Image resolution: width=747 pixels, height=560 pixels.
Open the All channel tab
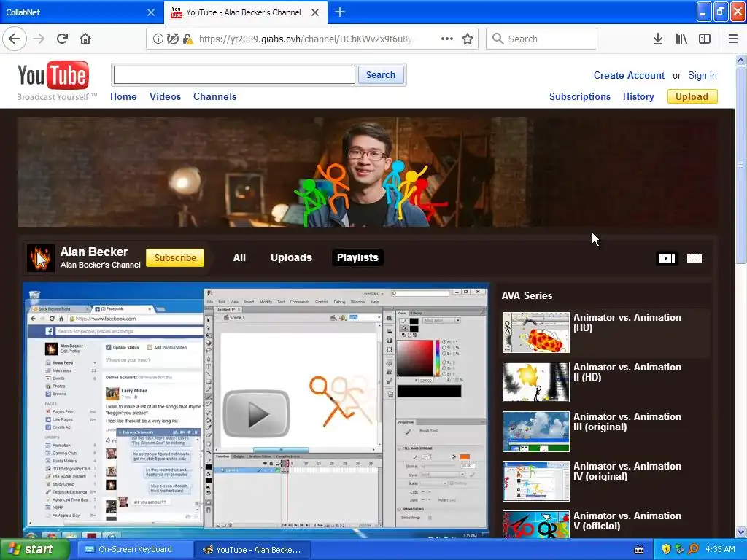(x=239, y=257)
